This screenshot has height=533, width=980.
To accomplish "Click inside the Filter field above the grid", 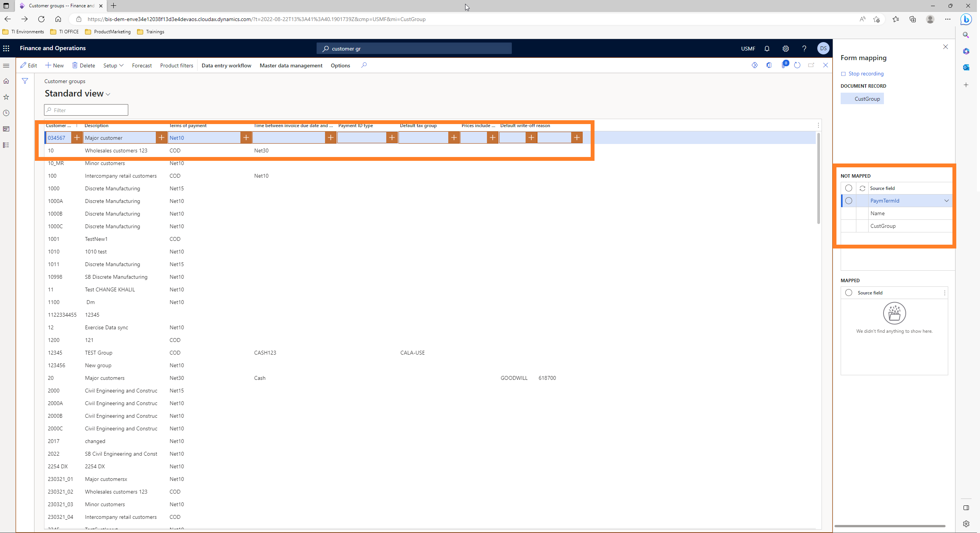I will point(86,110).
